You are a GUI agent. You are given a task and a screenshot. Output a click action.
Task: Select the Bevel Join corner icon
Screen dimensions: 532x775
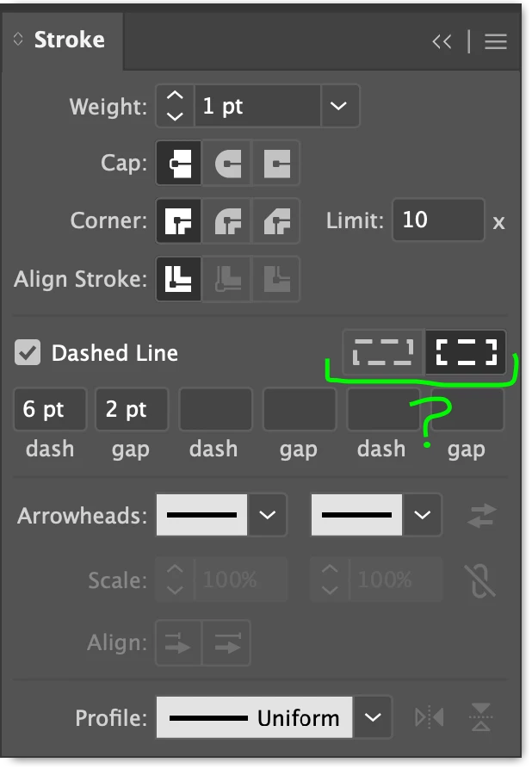[x=276, y=221]
